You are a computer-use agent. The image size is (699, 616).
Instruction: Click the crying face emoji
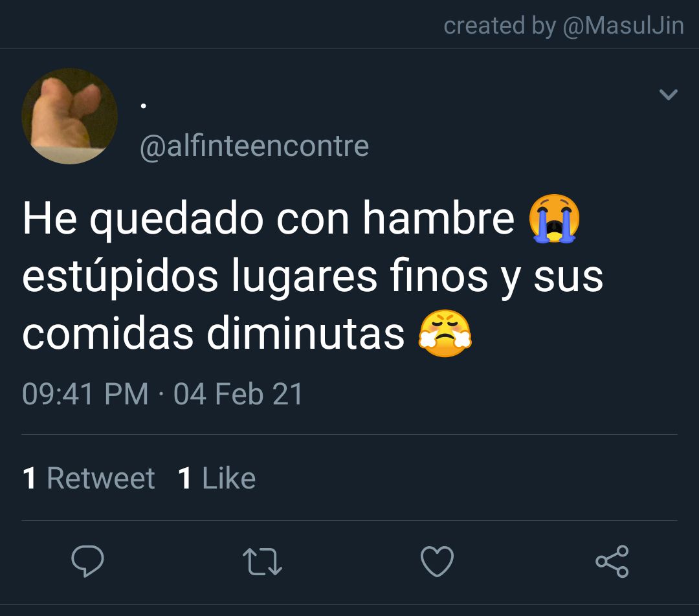click(x=554, y=219)
